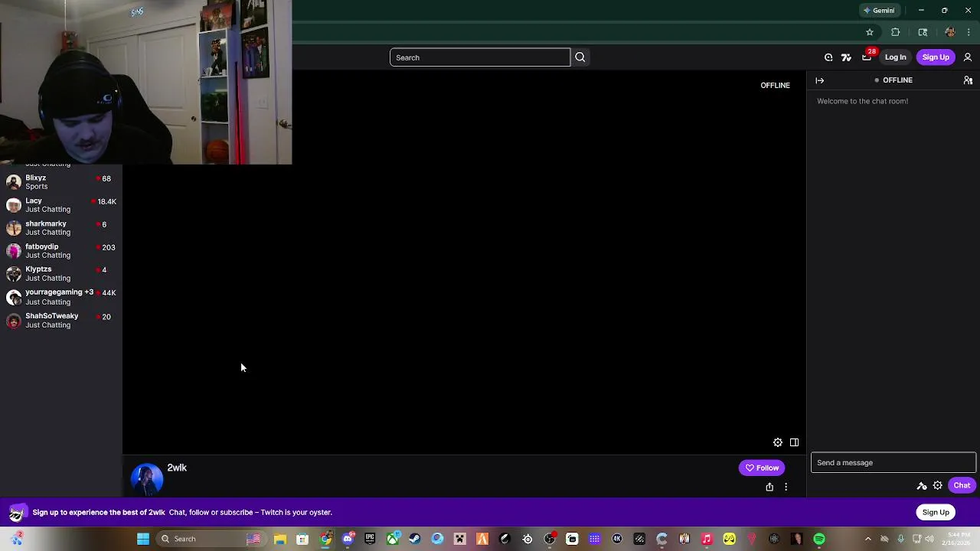Open Spotify from the taskbar

coord(819,539)
